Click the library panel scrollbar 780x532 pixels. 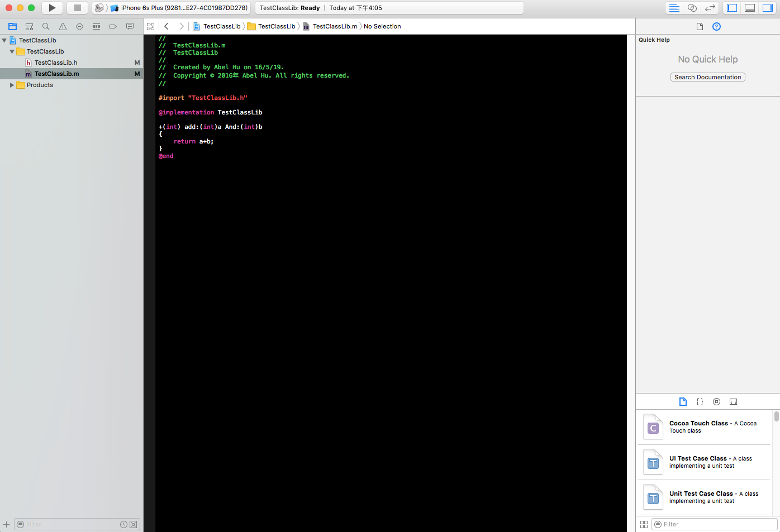pos(776,416)
